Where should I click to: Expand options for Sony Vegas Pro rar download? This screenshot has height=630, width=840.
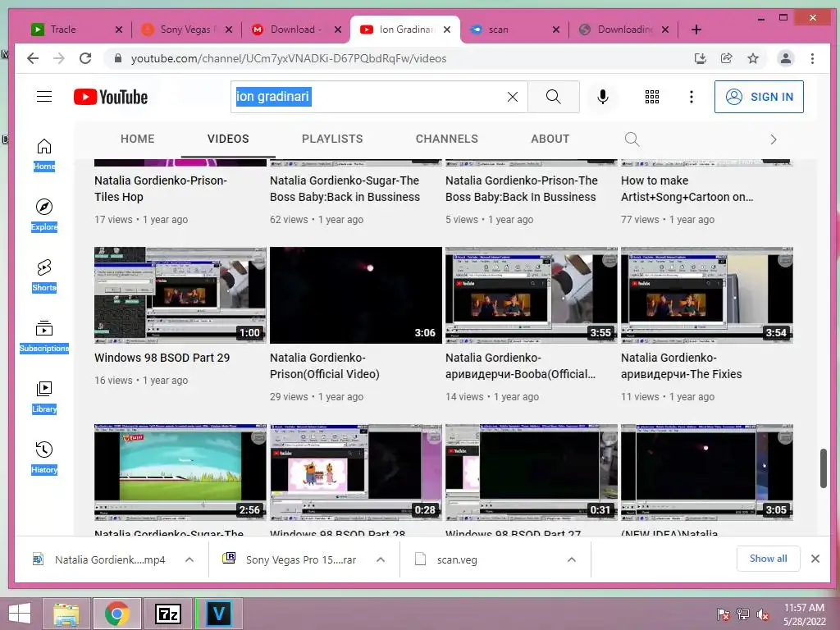coord(381,559)
